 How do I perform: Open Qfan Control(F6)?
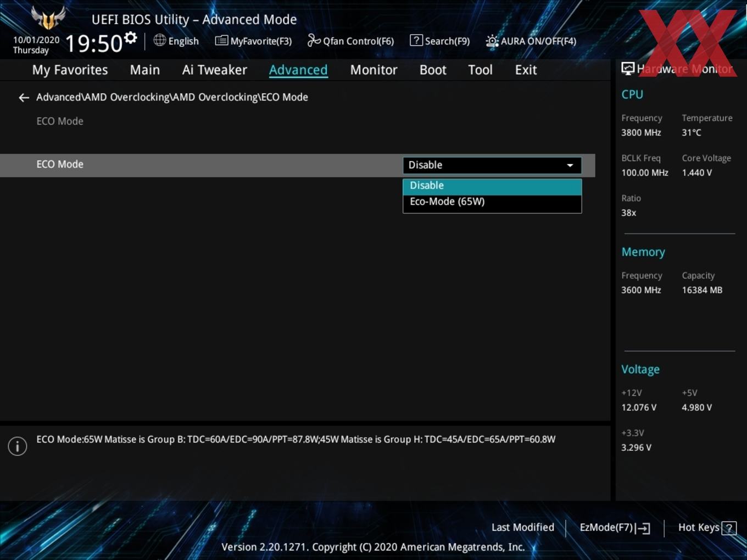[x=350, y=41]
